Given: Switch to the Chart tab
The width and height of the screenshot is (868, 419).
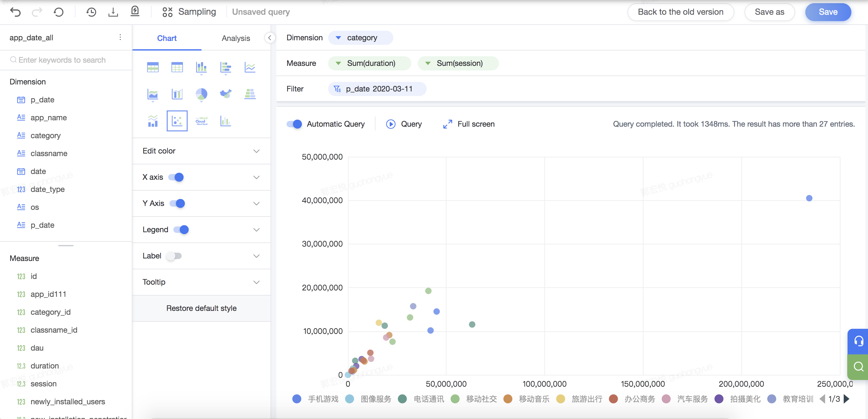Looking at the screenshot, I should coord(167,38).
